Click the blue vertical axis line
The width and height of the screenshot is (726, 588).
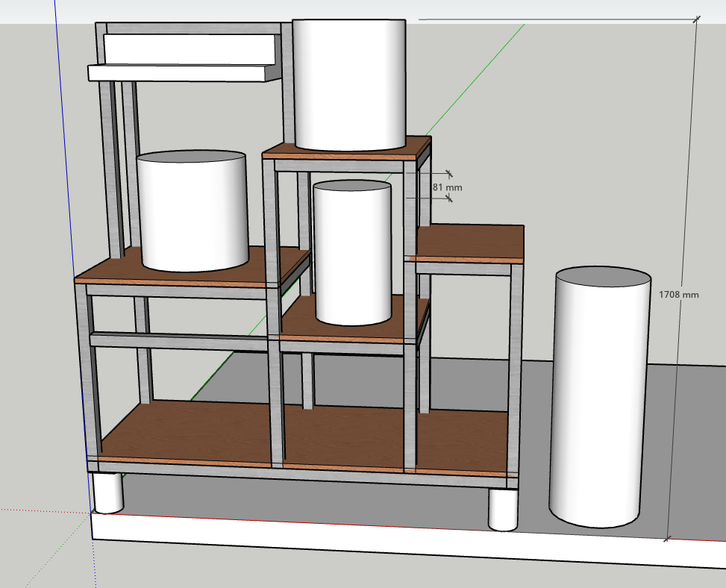point(66,149)
